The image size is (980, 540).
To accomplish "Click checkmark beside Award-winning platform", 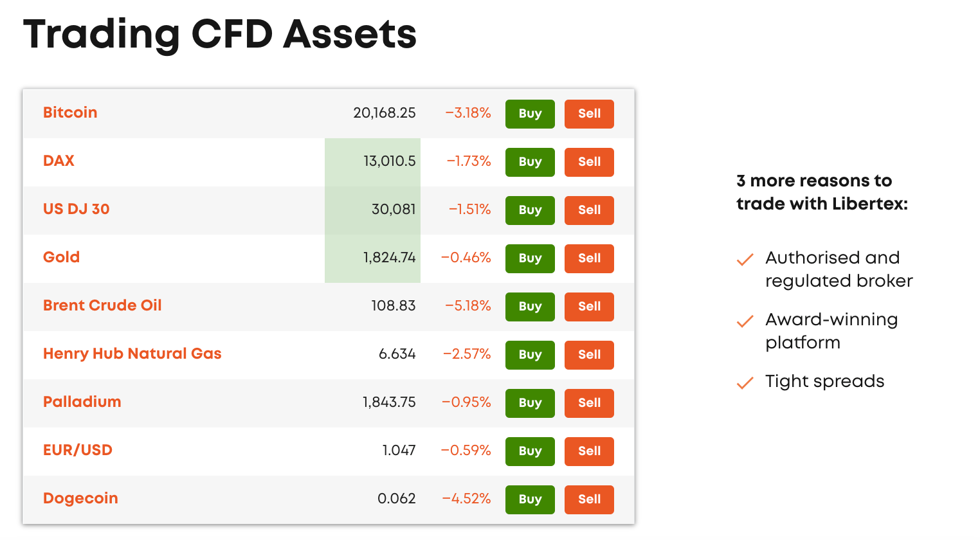I will (x=745, y=321).
